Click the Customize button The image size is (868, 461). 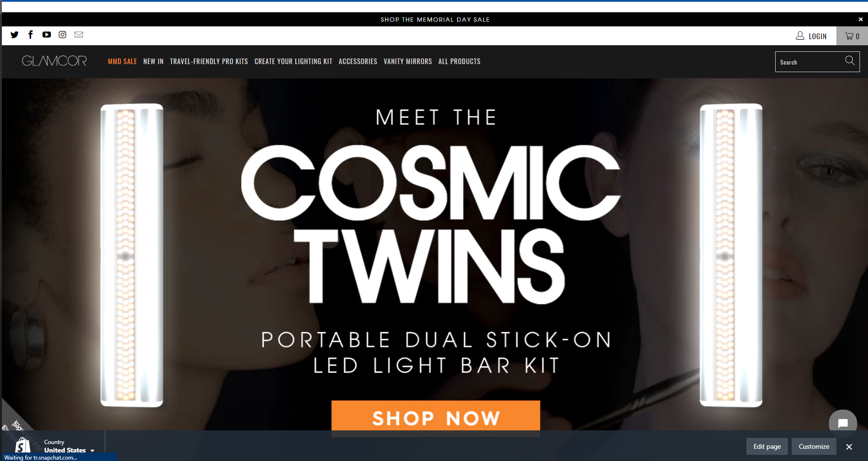814,446
